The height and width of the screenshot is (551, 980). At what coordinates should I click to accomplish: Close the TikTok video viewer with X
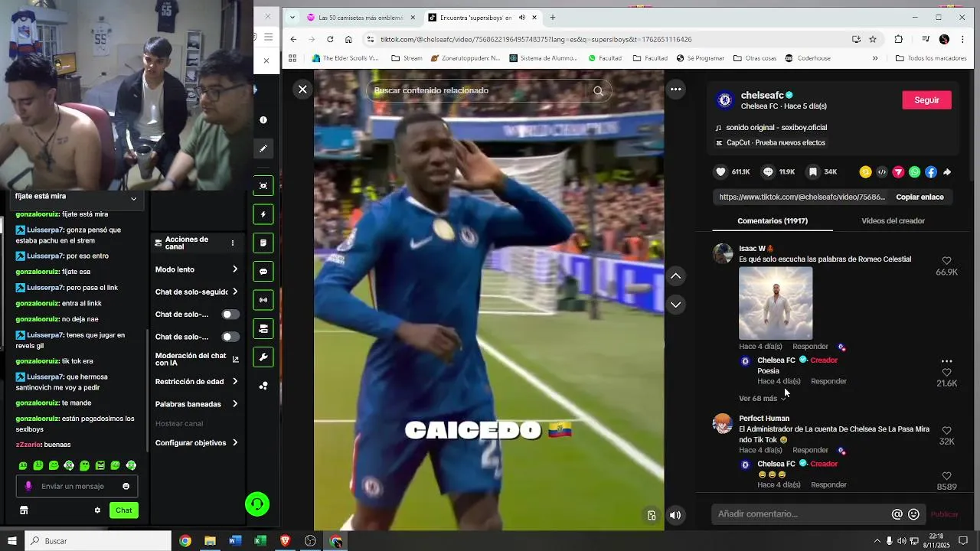[x=302, y=90]
